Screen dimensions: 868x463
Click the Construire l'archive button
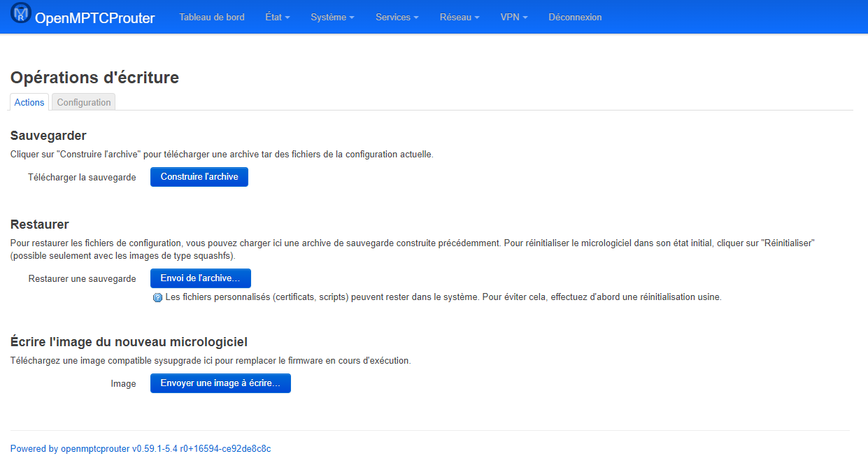coord(199,177)
